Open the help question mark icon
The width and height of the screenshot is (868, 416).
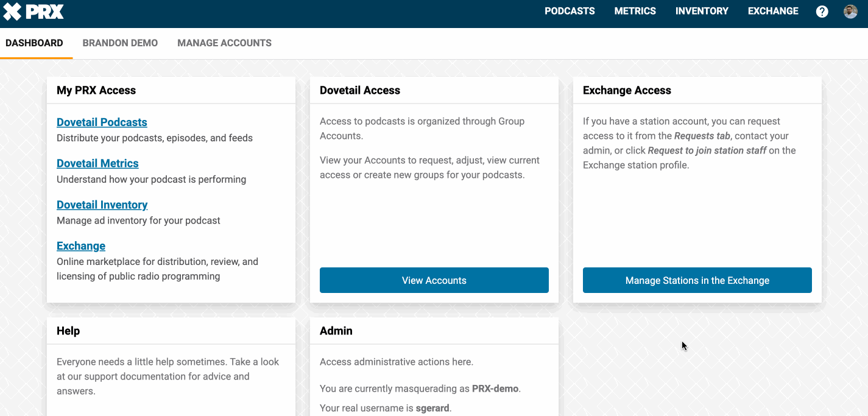click(822, 12)
